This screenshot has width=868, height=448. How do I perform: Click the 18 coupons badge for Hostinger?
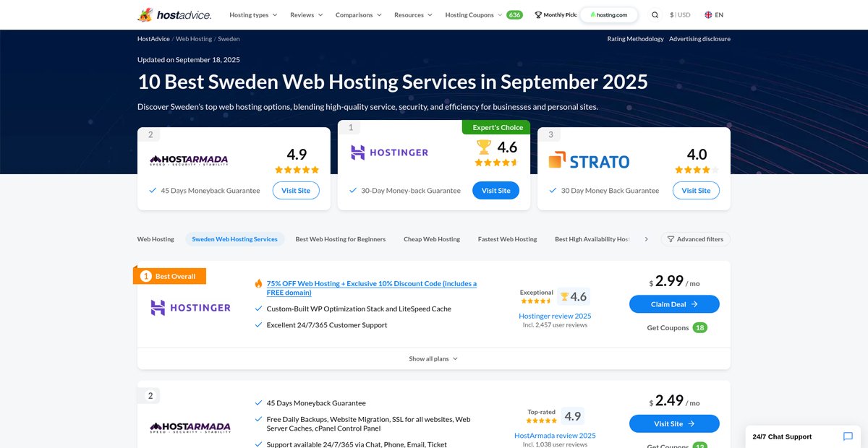coord(699,327)
